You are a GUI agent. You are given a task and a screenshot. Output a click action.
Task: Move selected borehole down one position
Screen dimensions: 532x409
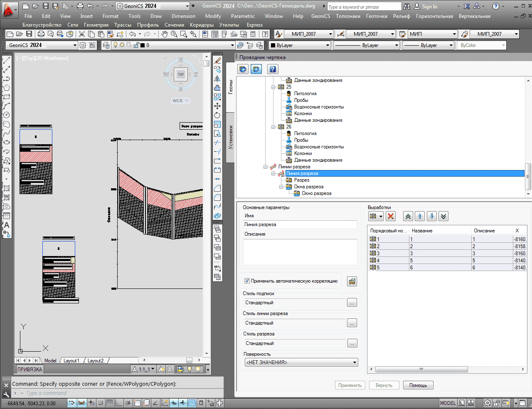pos(432,216)
